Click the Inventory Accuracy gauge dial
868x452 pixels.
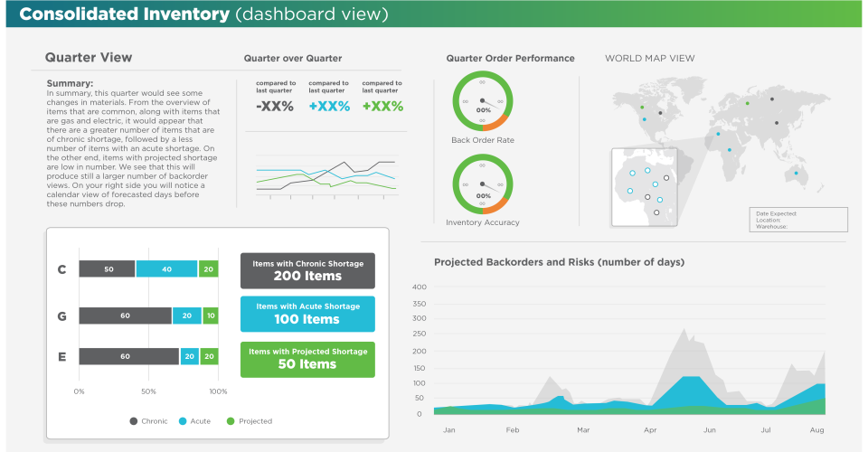pyautogui.click(x=483, y=185)
